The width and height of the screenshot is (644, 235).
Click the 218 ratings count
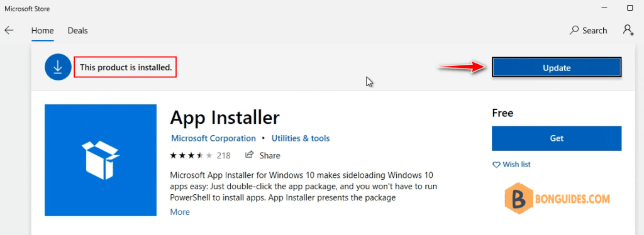tap(223, 155)
